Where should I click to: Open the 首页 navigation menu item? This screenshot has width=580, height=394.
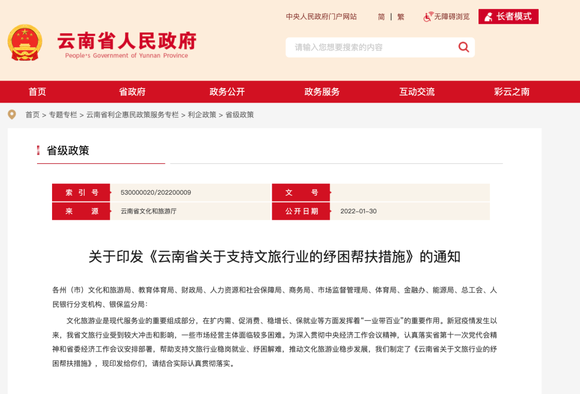pyautogui.click(x=37, y=92)
